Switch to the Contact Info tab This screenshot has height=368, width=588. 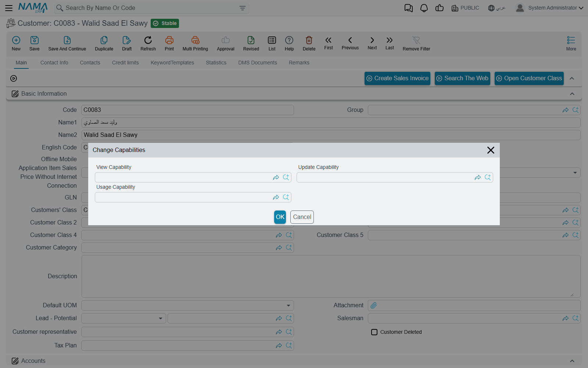[54, 63]
